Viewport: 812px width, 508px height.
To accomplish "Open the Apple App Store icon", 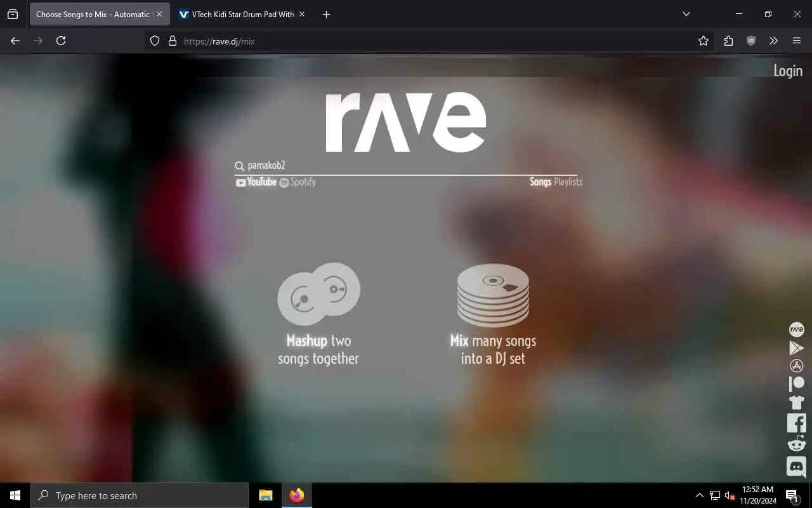I will [x=796, y=366].
